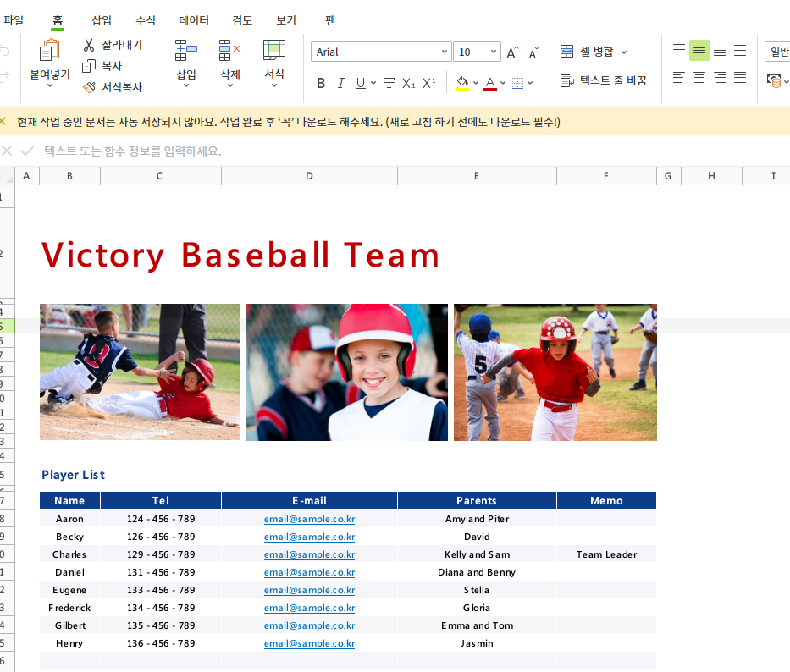The width and height of the screenshot is (790, 672).
Task: Click the 삭제 delete cells icon
Action: 229,51
